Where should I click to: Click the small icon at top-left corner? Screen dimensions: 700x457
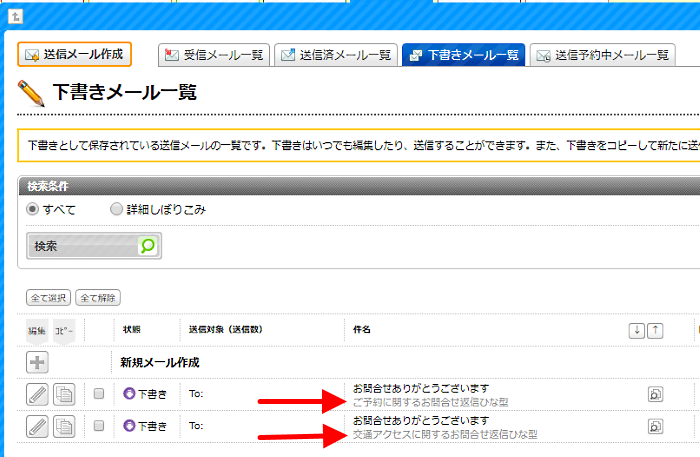(15, 17)
